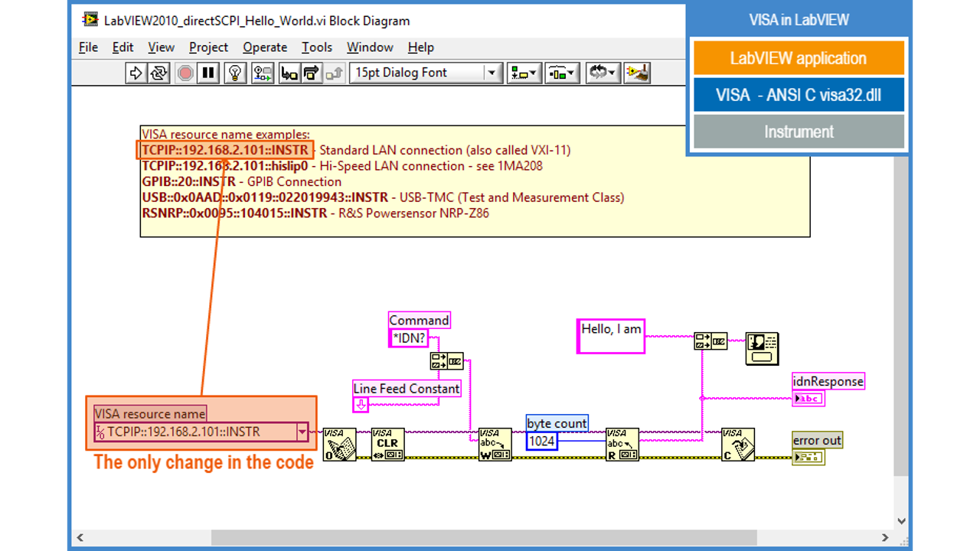Screen dimensions: 980x551
Task: Click the 'error out' label
Action: pos(817,440)
